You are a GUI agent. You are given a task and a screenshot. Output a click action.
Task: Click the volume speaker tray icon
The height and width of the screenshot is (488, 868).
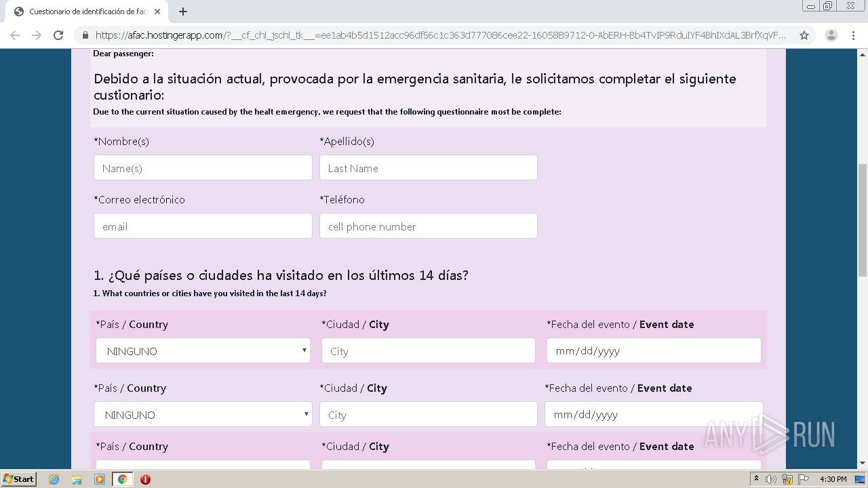coord(771,479)
